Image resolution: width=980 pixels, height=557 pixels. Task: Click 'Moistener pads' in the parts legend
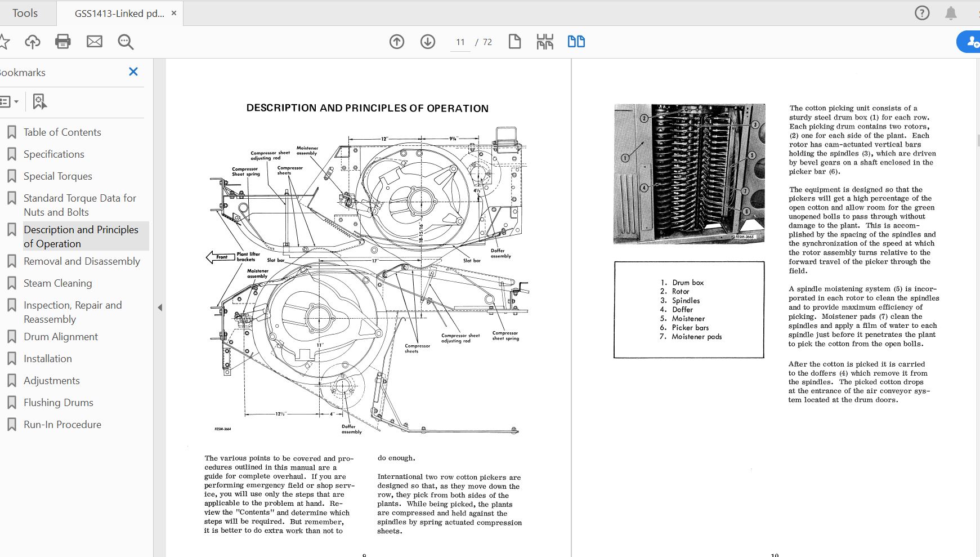point(697,337)
